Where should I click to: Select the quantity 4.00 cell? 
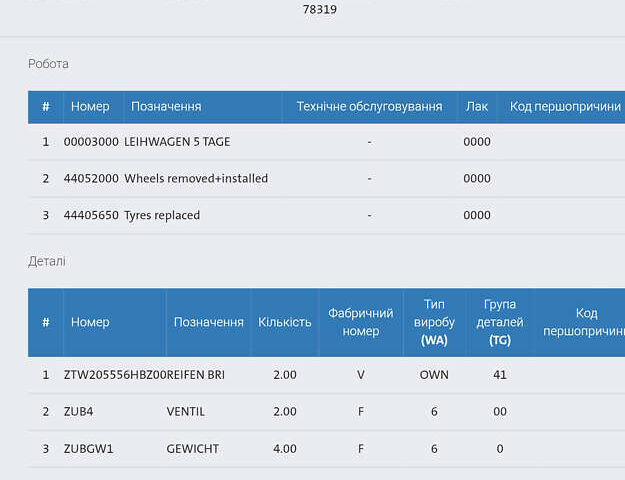(284, 449)
